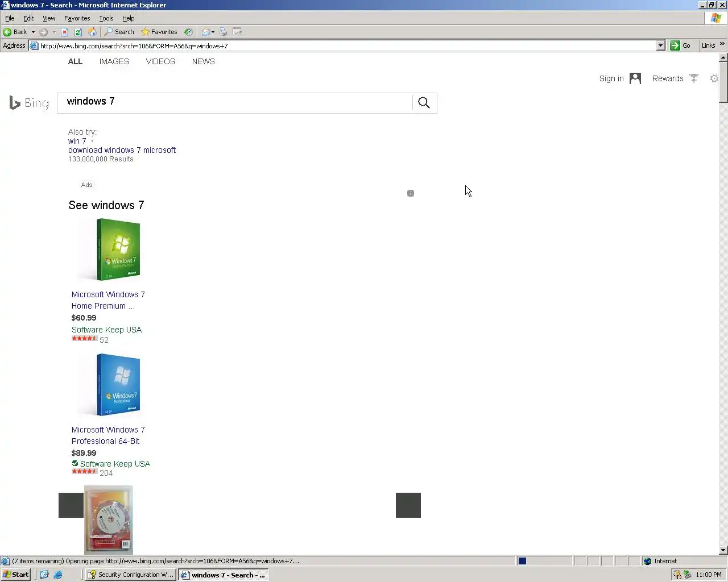Open the Windows Start button
The width and height of the screenshot is (728, 582).
click(16, 575)
